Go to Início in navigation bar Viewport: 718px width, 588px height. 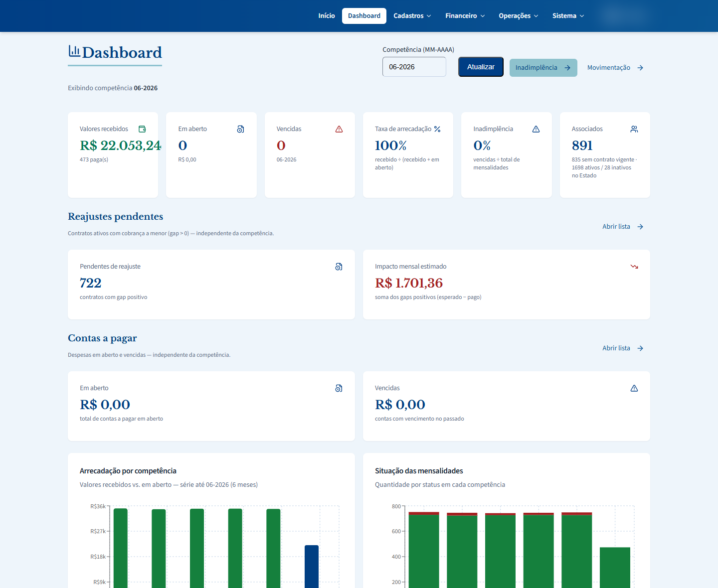[327, 16]
